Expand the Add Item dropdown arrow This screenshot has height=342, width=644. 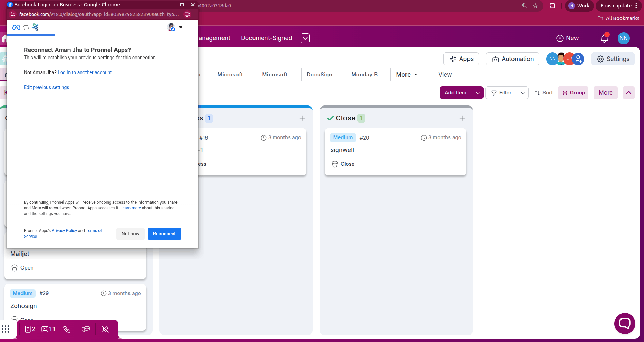click(478, 93)
